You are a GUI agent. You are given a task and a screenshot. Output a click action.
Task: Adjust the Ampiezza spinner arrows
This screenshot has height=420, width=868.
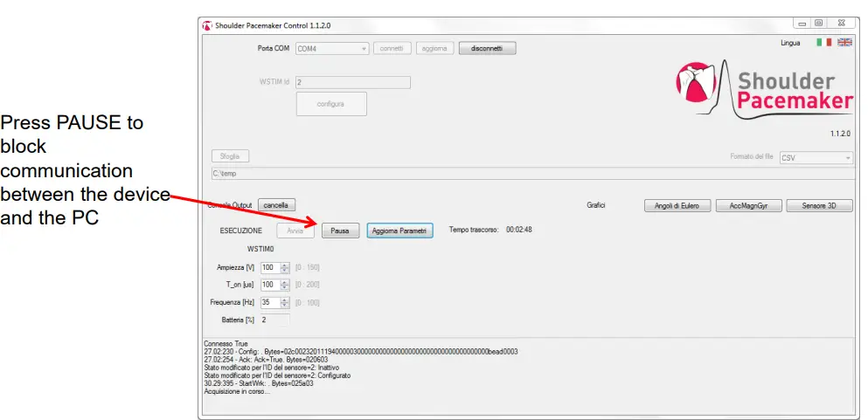pos(285,267)
